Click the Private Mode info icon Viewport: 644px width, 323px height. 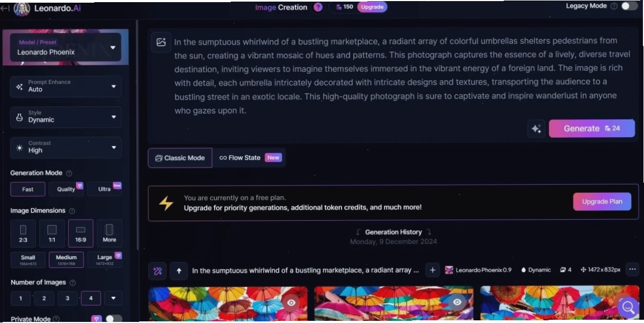56,319
